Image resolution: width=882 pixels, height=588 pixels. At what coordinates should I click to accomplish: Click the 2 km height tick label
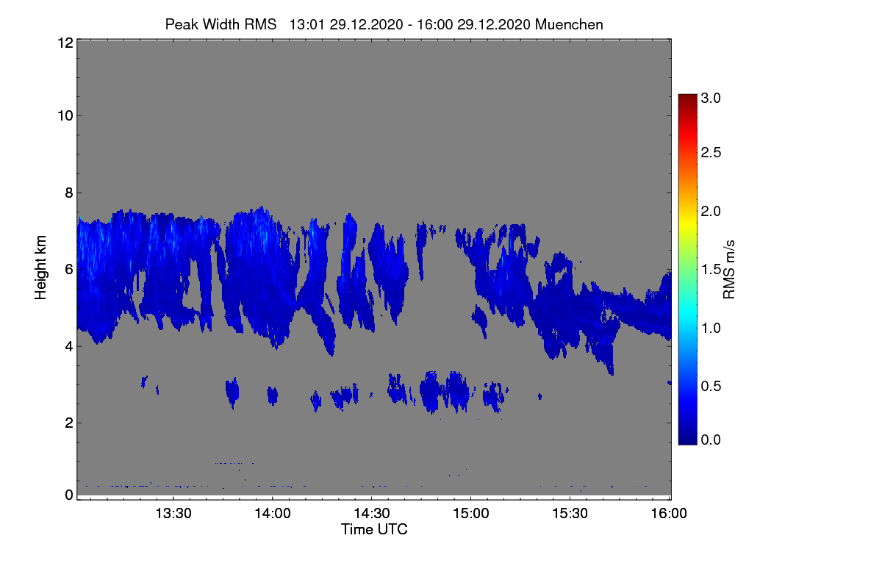68,422
